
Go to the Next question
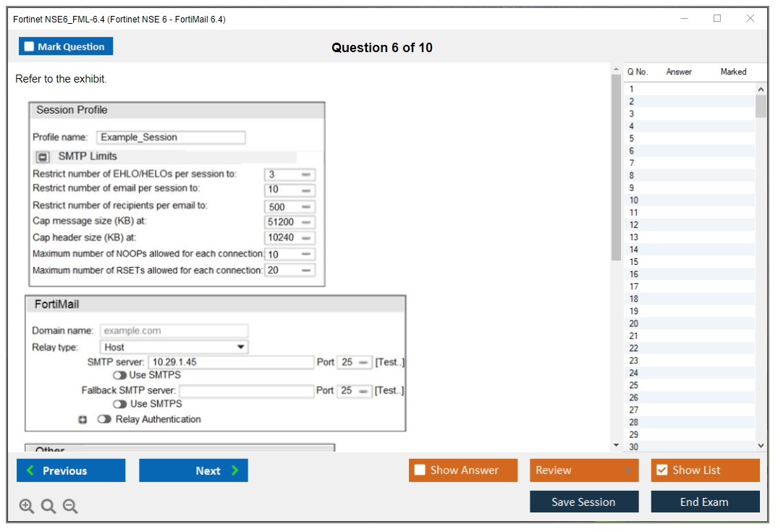[193, 470]
